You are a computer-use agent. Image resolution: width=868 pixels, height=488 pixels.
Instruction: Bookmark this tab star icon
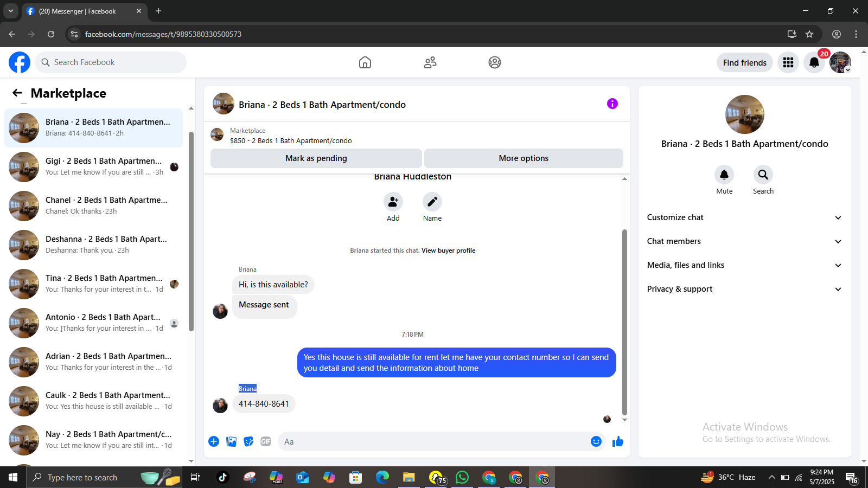[809, 34]
